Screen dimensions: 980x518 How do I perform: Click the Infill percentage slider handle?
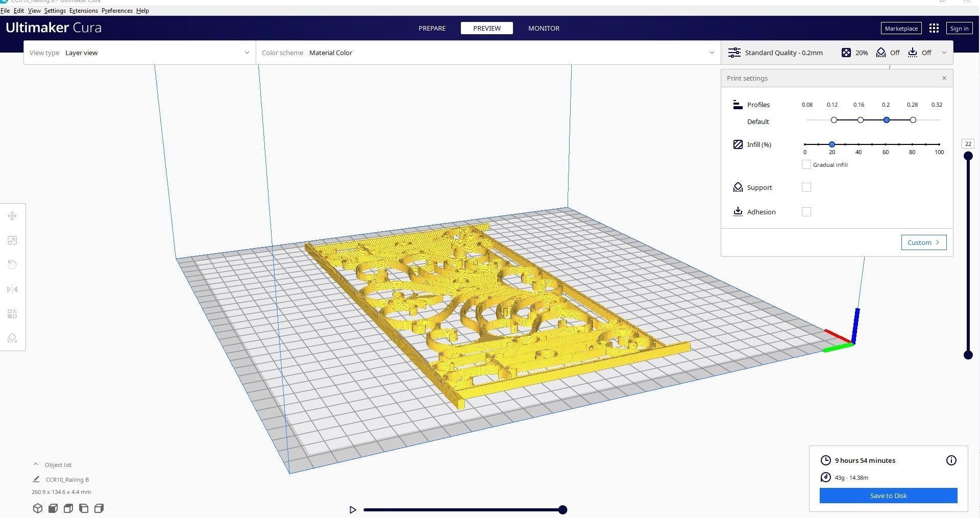(x=832, y=144)
